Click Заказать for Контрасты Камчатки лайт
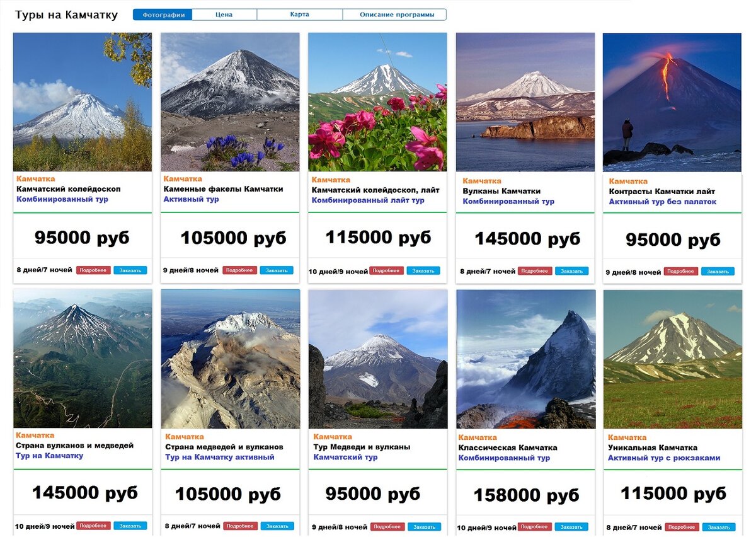 coord(718,272)
